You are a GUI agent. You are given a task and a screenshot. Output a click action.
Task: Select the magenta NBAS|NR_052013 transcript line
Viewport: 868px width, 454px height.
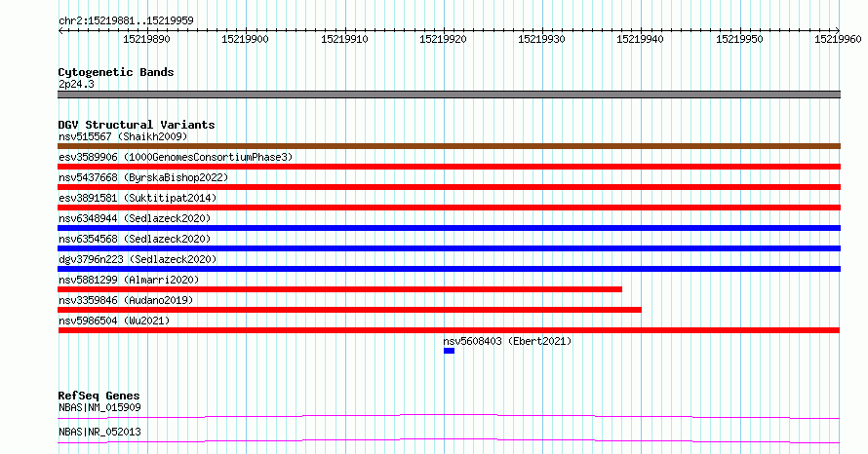pos(449,440)
